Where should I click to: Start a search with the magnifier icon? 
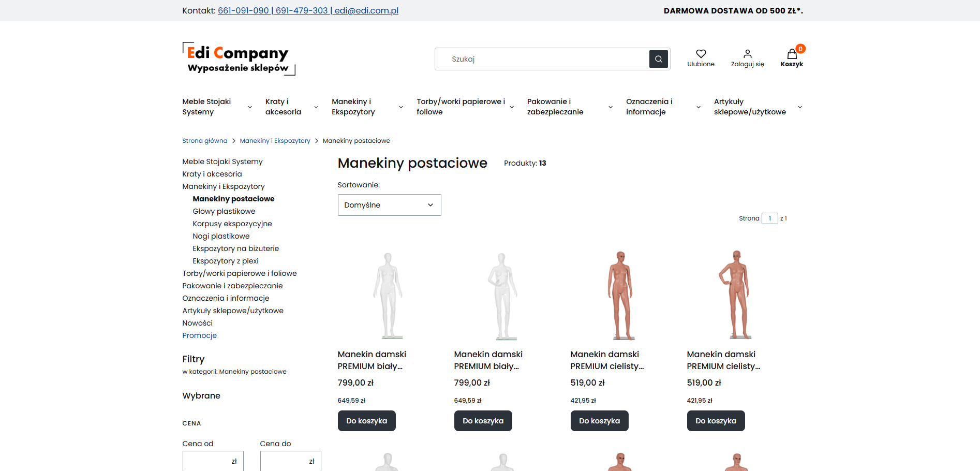point(658,58)
